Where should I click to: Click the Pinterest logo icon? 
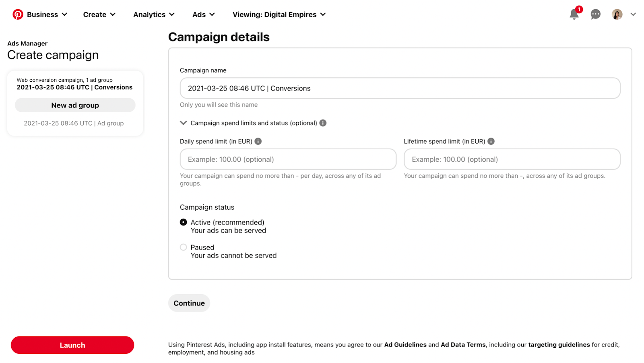[18, 14]
